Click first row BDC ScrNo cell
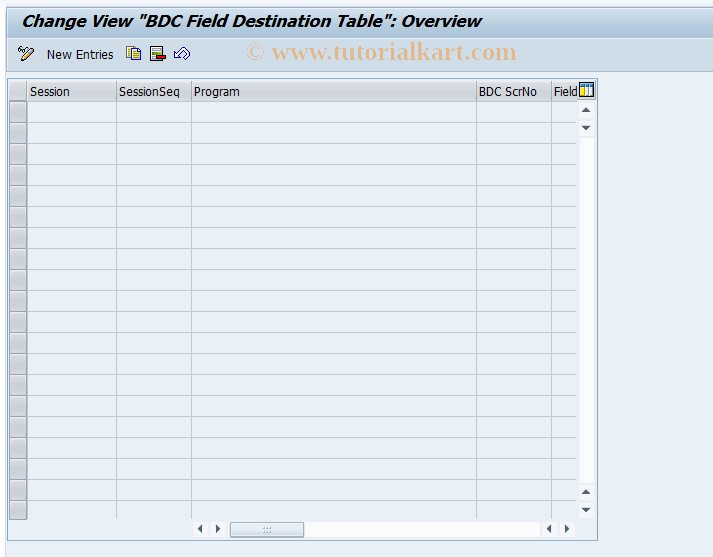Image resolution: width=713 pixels, height=557 pixels. tap(514, 112)
